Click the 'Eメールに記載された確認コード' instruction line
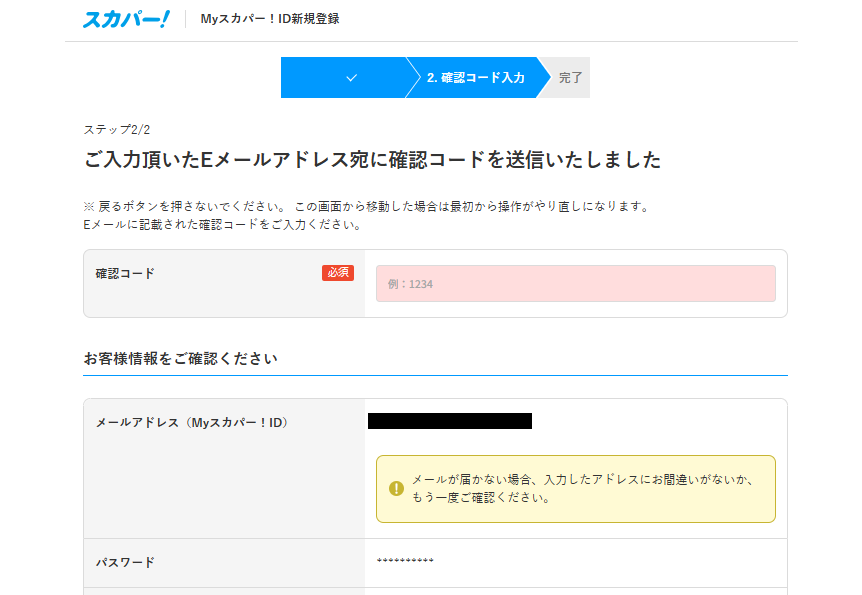This screenshot has width=862, height=595. (x=222, y=225)
